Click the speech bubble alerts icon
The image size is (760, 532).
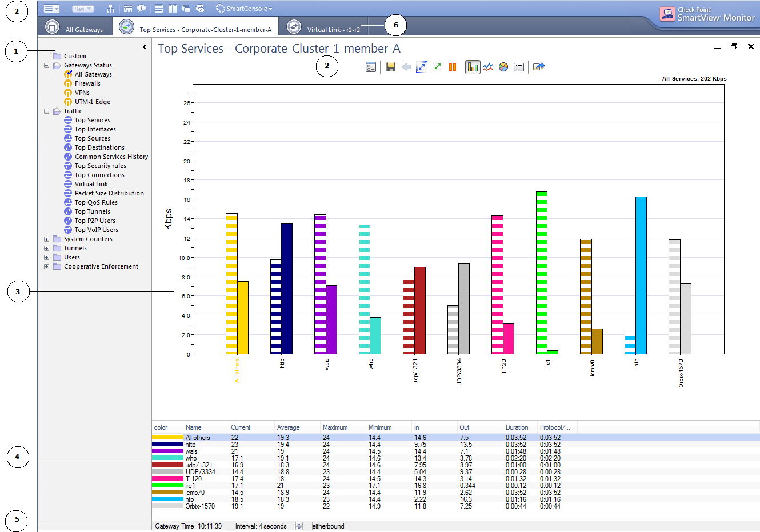click(141, 9)
